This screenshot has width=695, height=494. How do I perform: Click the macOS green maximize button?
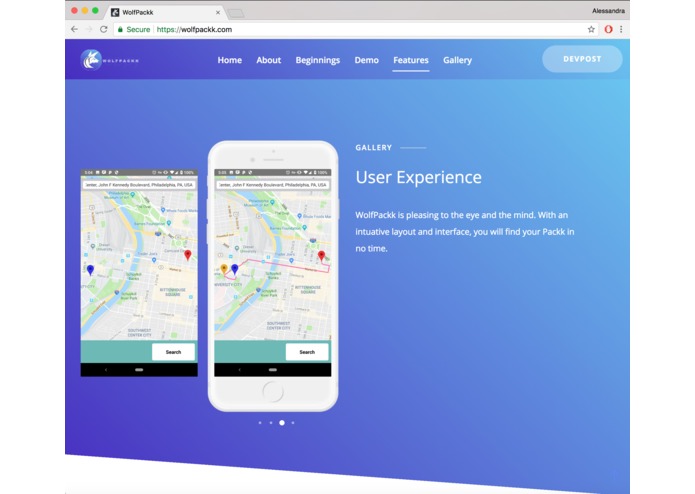pyautogui.click(x=95, y=10)
